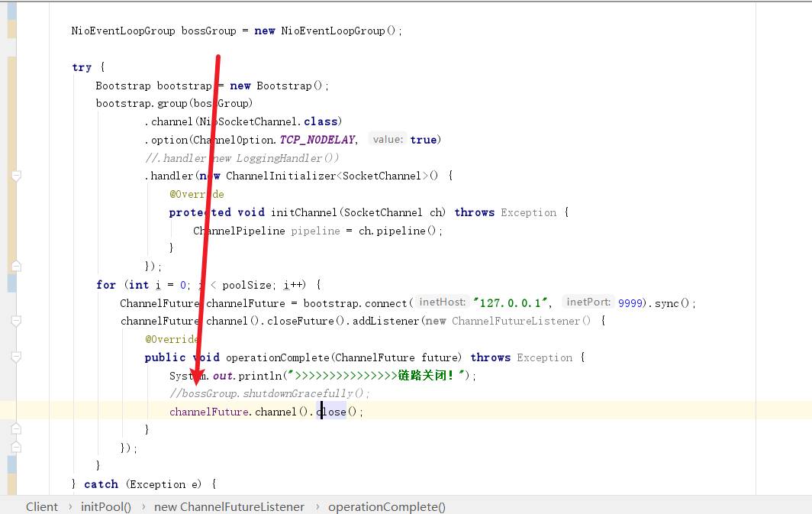Select operationComplete() breadcrumb item
Image resolution: width=812 pixels, height=514 pixels.
387,506
